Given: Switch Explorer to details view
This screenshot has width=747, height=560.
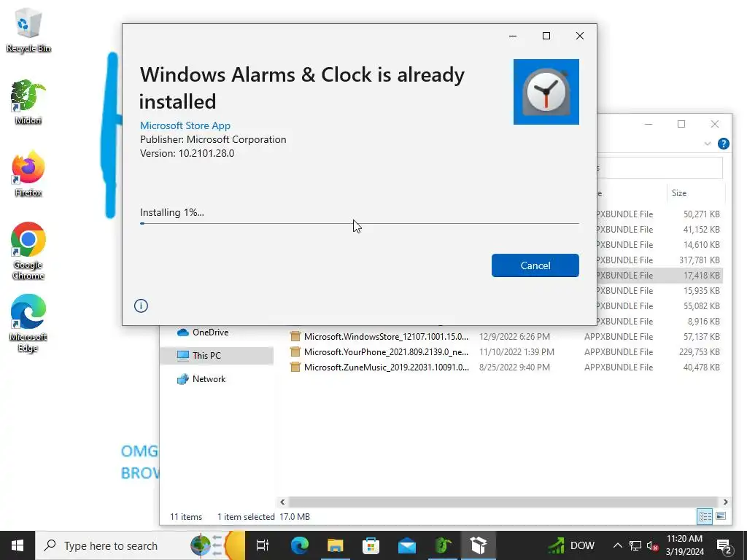Looking at the screenshot, I should [x=705, y=516].
